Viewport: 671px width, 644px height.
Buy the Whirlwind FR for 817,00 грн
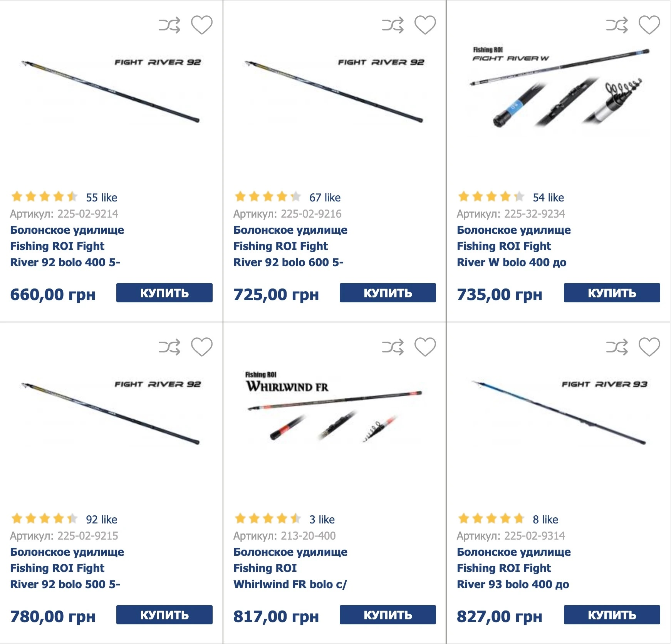[x=388, y=615]
